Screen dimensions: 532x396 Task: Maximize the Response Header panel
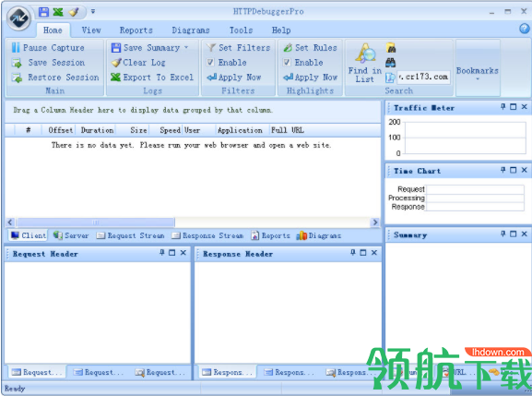coord(363,253)
